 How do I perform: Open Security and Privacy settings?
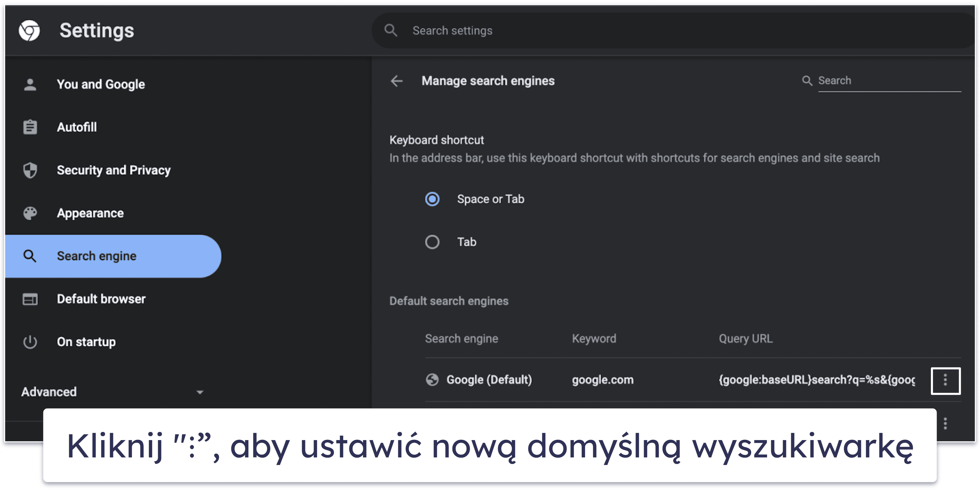[113, 170]
